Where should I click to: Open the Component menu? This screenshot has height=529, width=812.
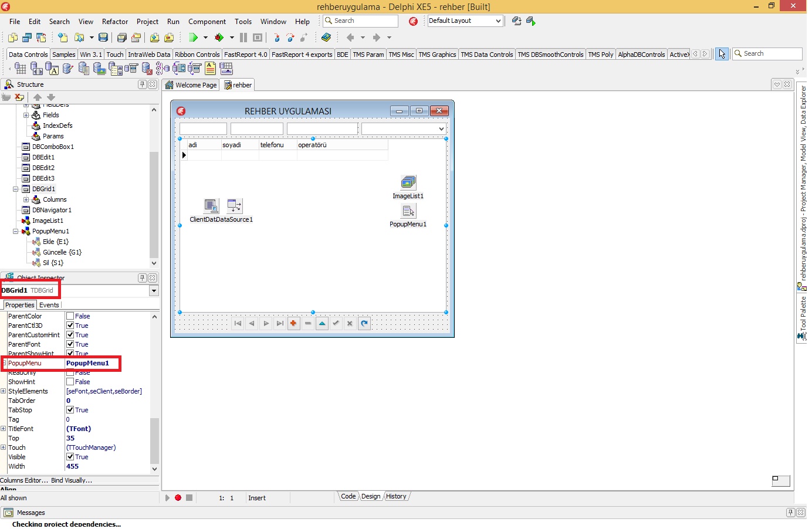[207, 22]
